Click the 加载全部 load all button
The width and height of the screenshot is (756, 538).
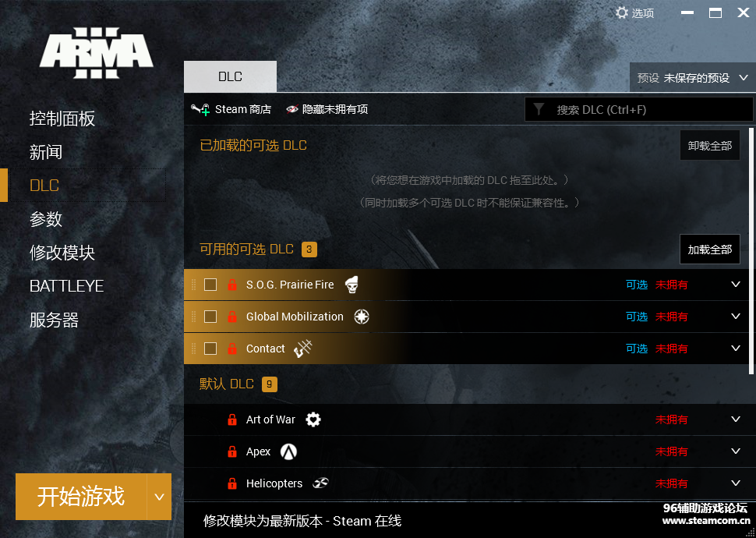click(x=710, y=250)
